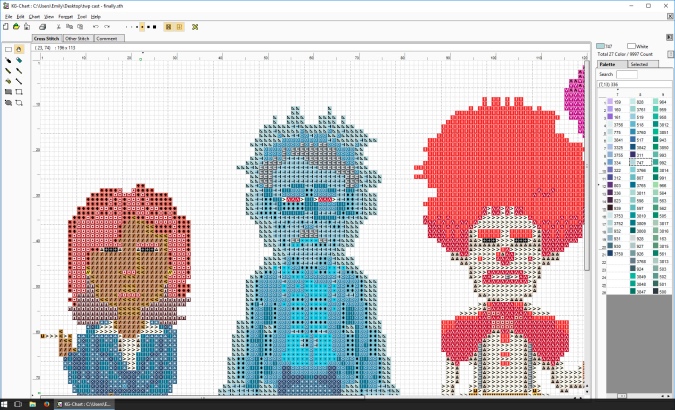
Task: Click the Save icon in toolbar
Action: coord(27,27)
